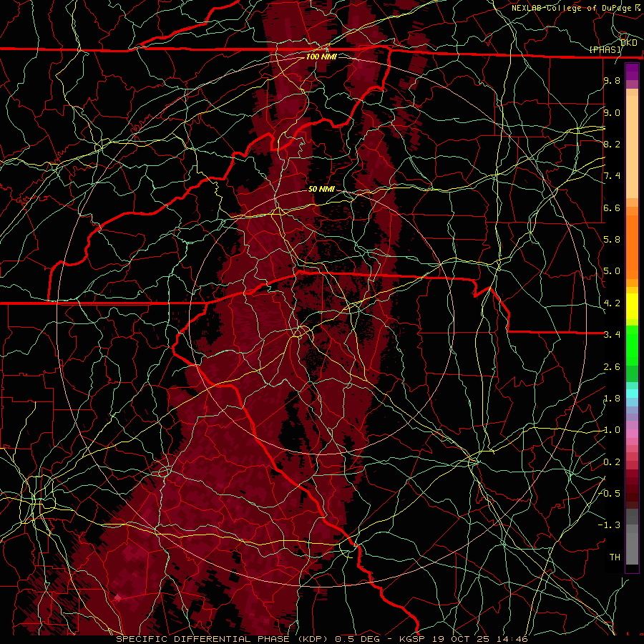644x644 pixels.
Task: Click the NEXLAB-College of DuPage label
Action: [x=572, y=8]
